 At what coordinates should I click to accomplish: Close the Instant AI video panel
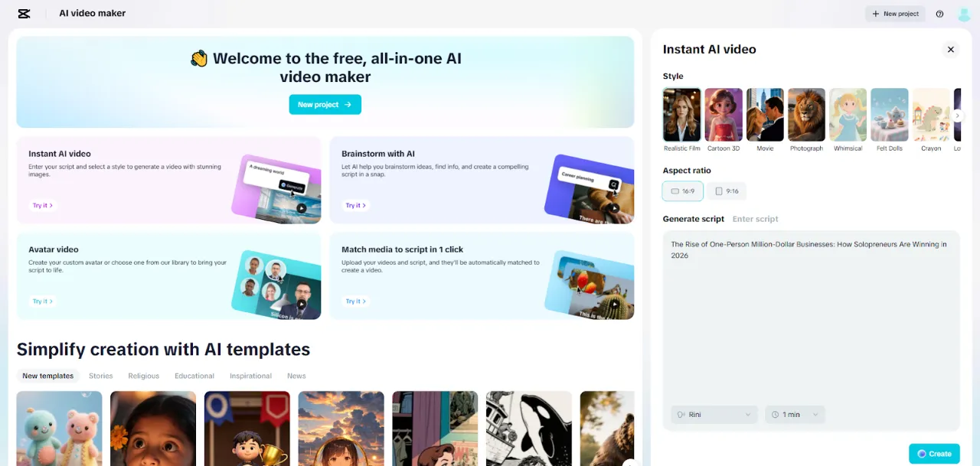pos(951,49)
